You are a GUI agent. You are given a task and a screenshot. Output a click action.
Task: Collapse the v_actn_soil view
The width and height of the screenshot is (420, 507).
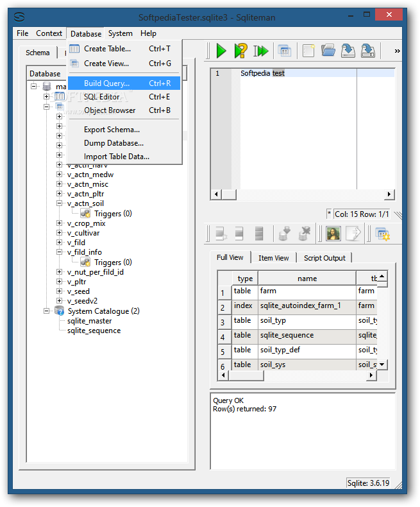tap(59, 203)
